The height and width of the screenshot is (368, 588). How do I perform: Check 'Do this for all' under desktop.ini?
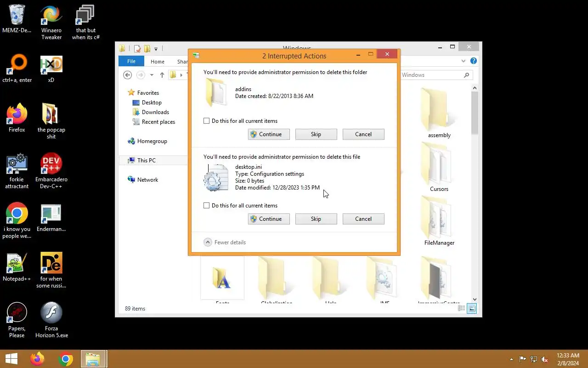click(207, 206)
